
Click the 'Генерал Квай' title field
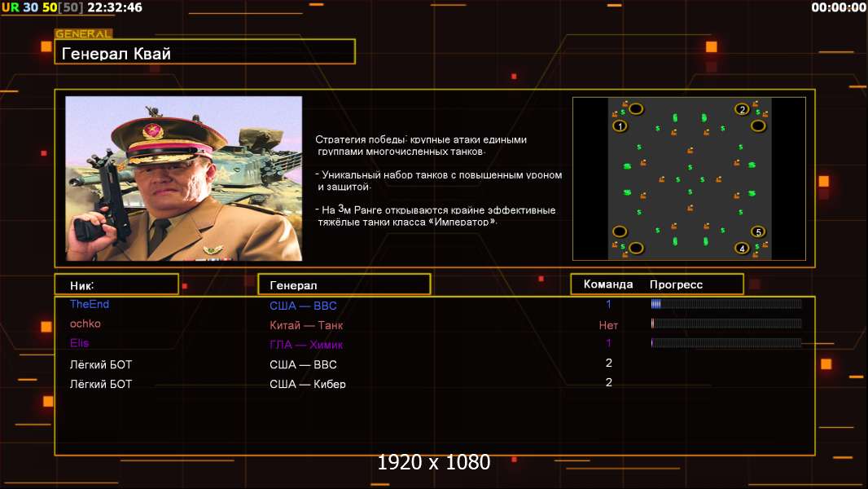pos(205,52)
